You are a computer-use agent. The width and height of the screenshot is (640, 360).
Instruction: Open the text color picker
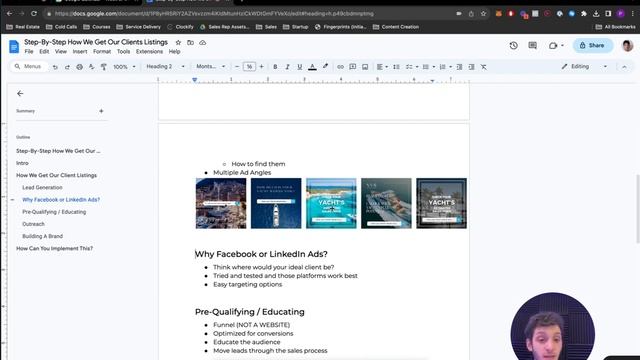pyautogui.click(x=312, y=67)
